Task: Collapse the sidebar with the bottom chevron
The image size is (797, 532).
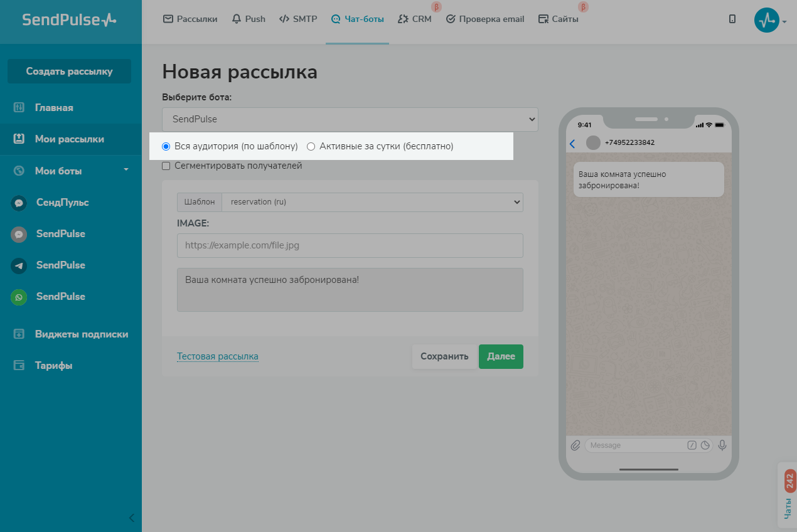Action: coord(131,518)
